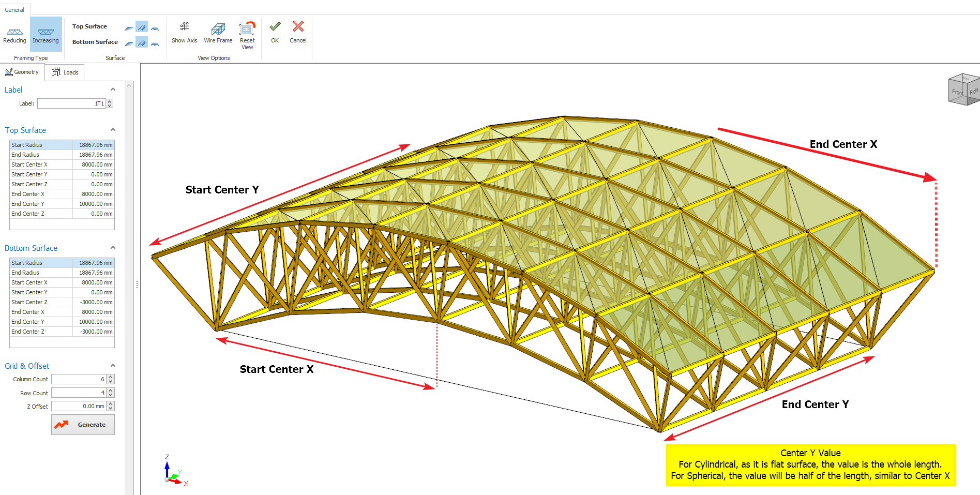Click the Label text input field

coord(71,103)
